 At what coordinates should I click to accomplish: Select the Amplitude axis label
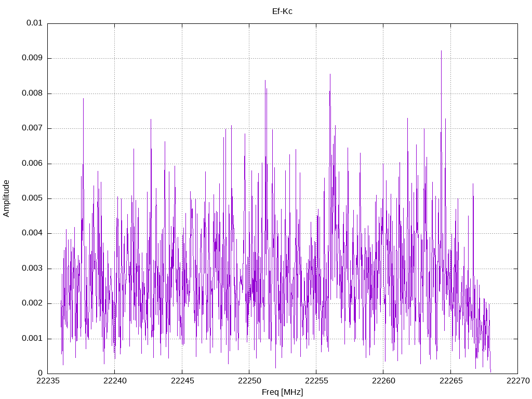click(x=6, y=198)
